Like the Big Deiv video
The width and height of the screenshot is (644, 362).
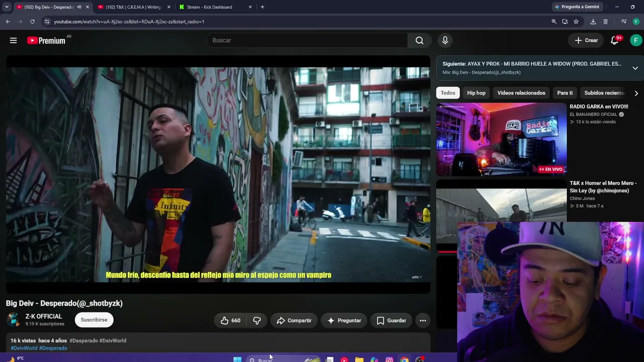(x=230, y=320)
